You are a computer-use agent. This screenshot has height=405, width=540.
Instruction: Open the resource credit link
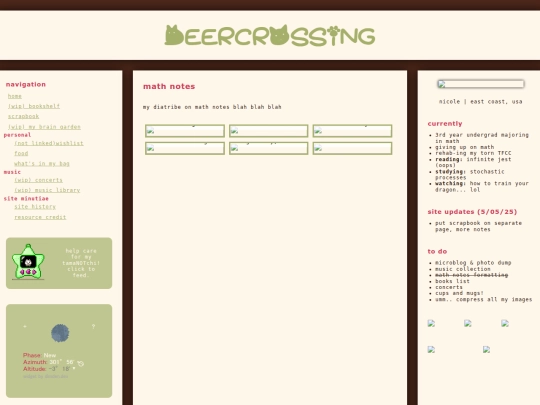pos(40,217)
